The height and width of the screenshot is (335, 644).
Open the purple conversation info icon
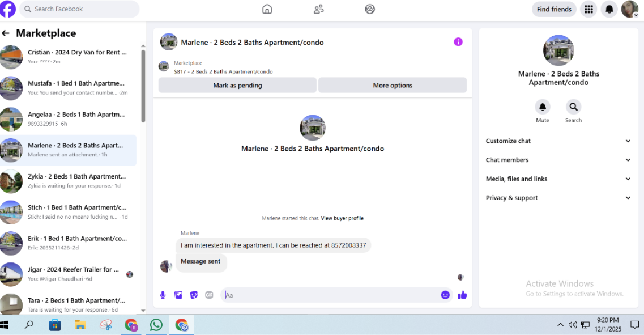click(x=458, y=42)
